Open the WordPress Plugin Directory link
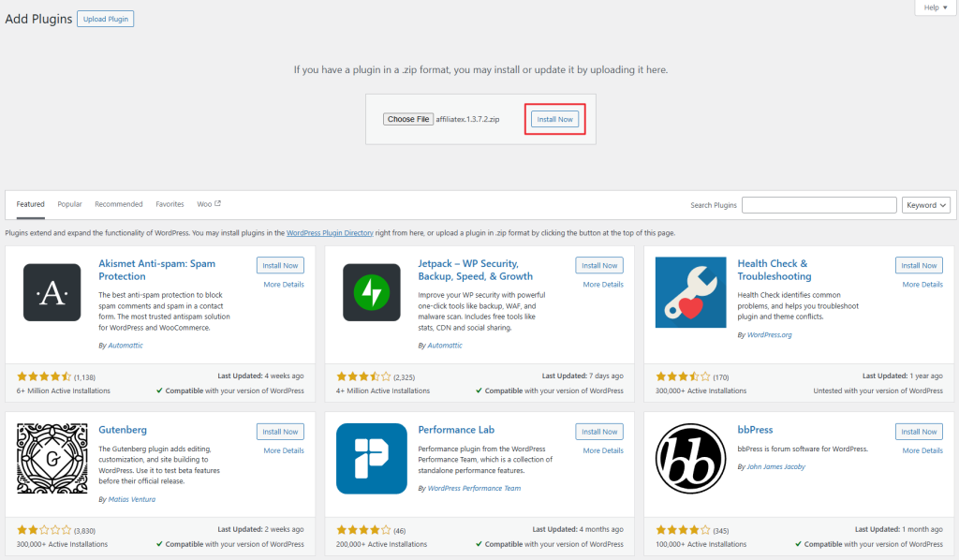Viewport: 959px width, 560px height. pyautogui.click(x=330, y=233)
